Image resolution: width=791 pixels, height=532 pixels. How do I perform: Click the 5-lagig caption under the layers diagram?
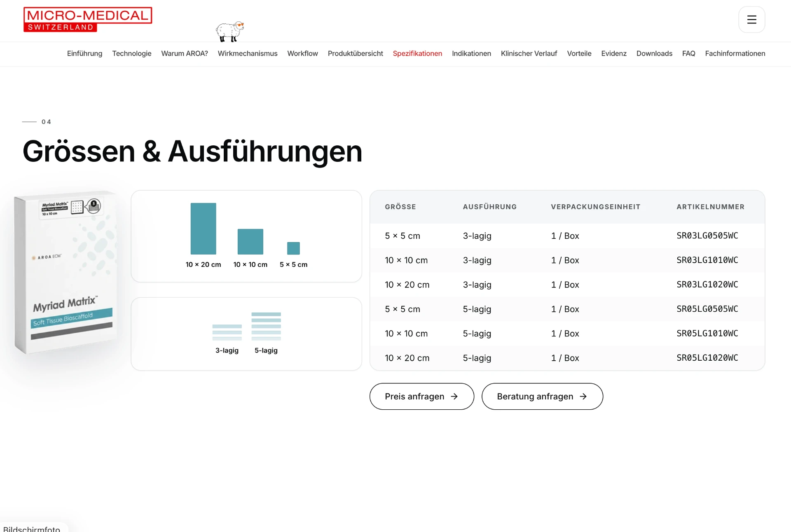point(266,350)
